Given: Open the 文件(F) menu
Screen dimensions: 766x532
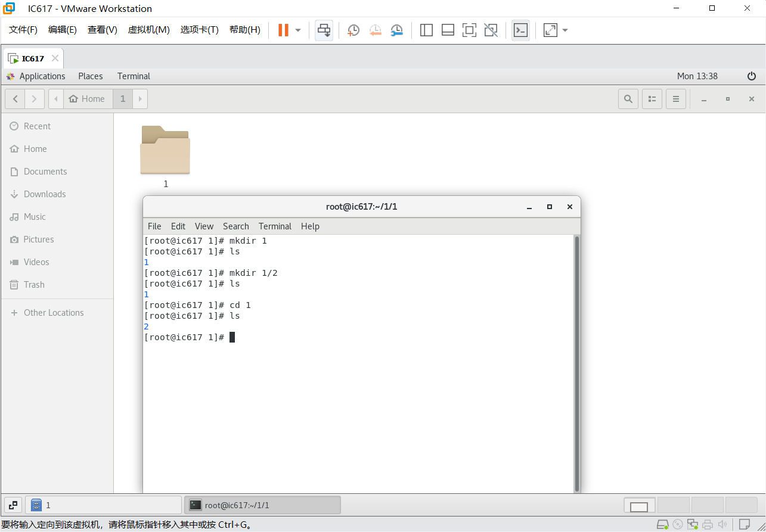Looking at the screenshot, I should (23, 30).
